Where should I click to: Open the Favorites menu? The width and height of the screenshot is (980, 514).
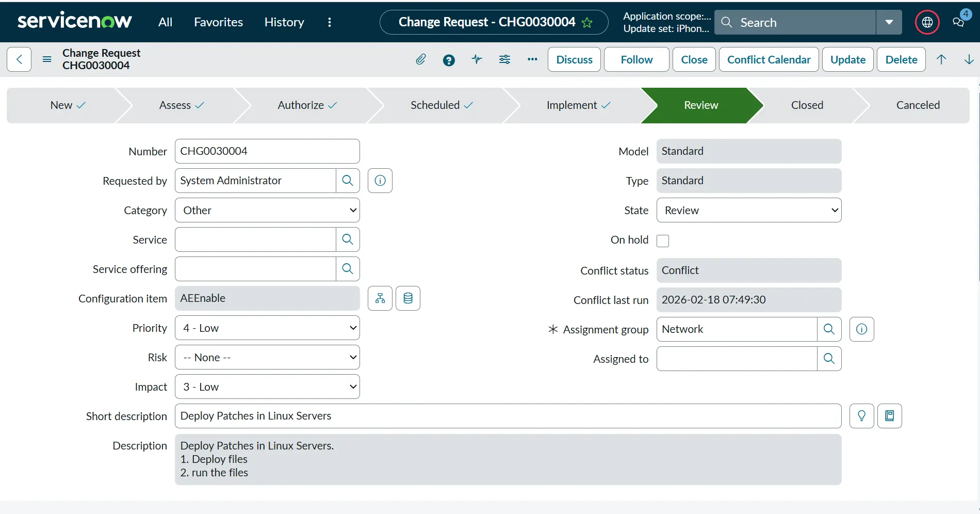point(218,22)
